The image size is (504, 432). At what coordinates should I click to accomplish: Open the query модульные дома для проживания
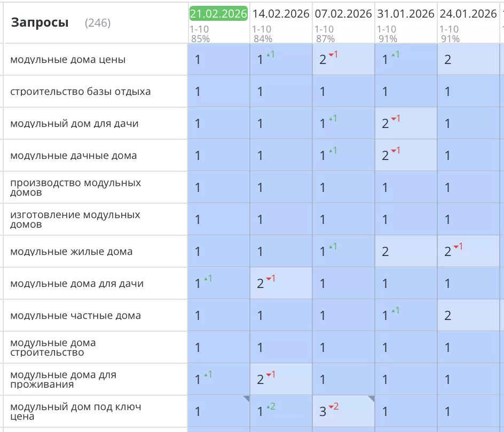click(63, 379)
